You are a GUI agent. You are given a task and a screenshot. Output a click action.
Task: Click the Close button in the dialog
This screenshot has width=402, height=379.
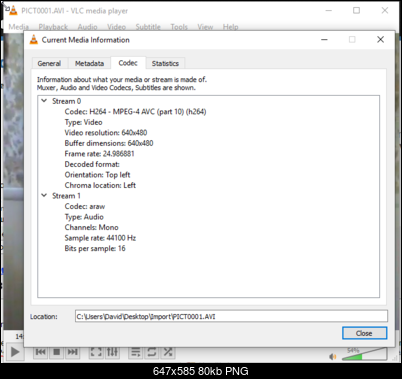coord(365,333)
